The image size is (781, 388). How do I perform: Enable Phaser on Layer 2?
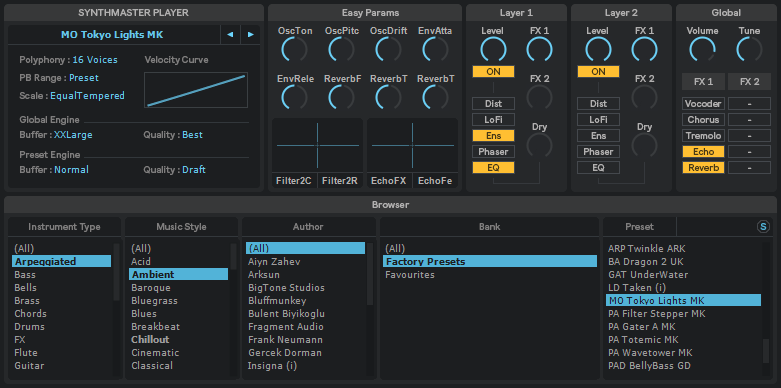point(598,151)
